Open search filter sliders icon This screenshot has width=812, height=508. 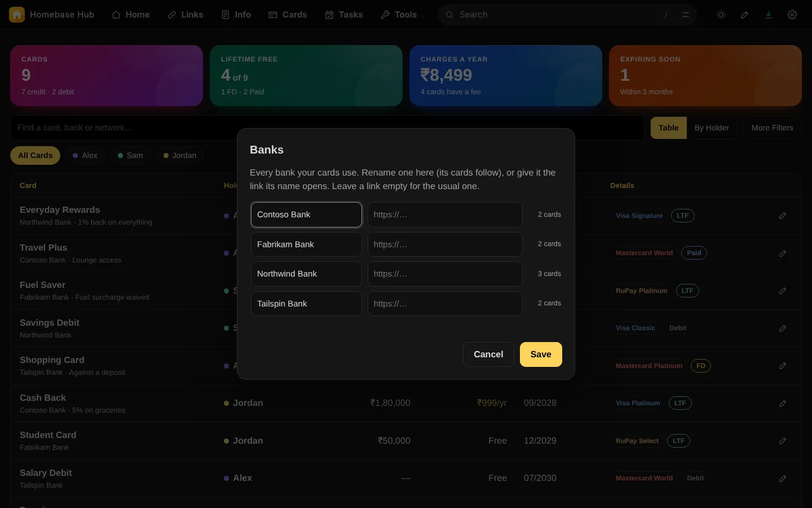tap(686, 15)
